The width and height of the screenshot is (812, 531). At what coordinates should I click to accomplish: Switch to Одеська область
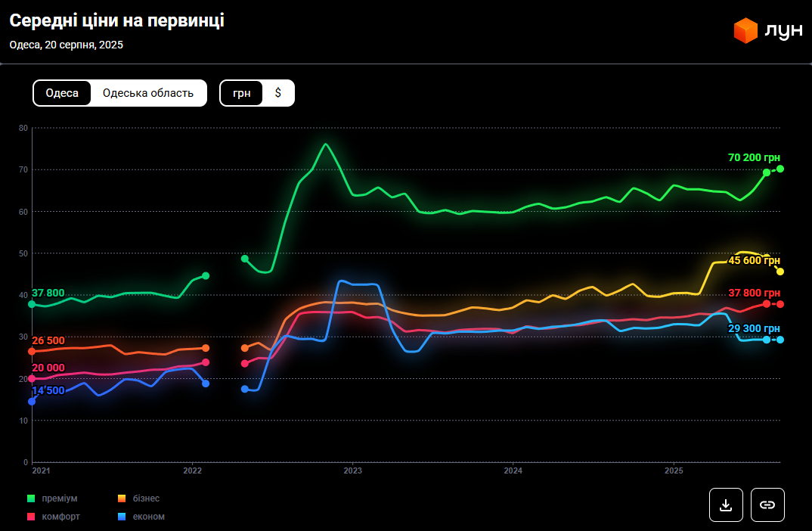tap(148, 93)
